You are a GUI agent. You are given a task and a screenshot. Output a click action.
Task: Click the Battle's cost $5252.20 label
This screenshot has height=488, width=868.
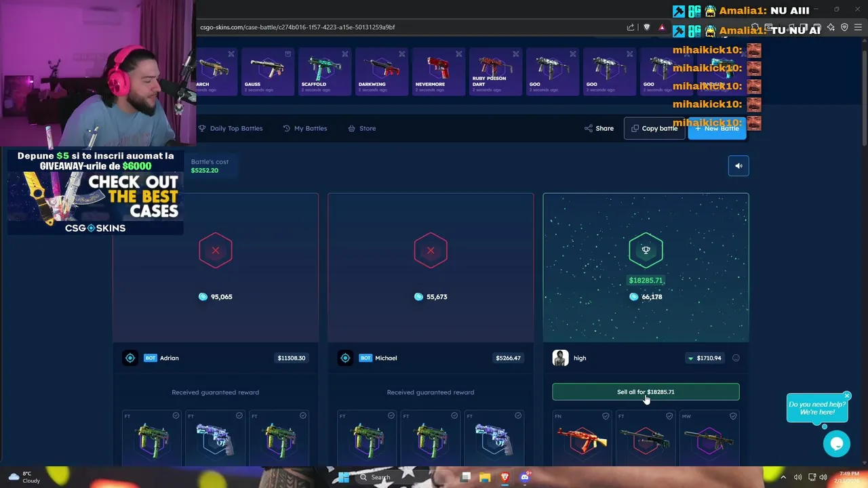pyautogui.click(x=210, y=166)
